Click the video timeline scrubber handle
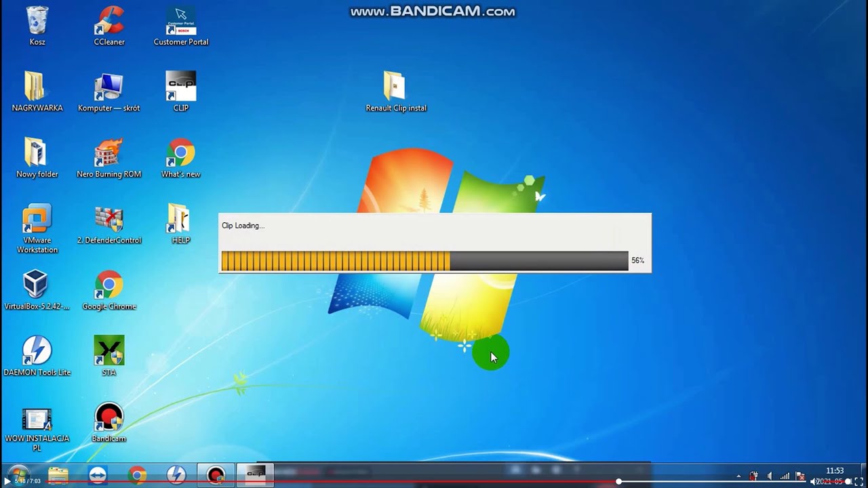This screenshot has width=868, height=488. point(618,481)
